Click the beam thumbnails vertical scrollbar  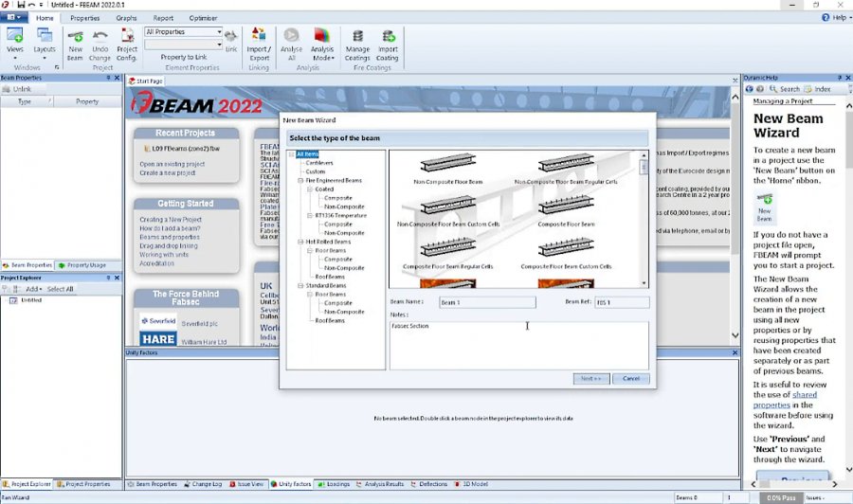pos(644,219)
